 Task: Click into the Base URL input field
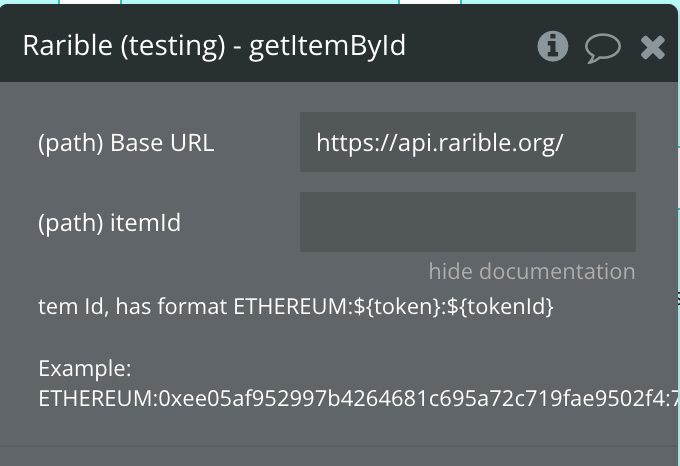(x=468, y=142)
